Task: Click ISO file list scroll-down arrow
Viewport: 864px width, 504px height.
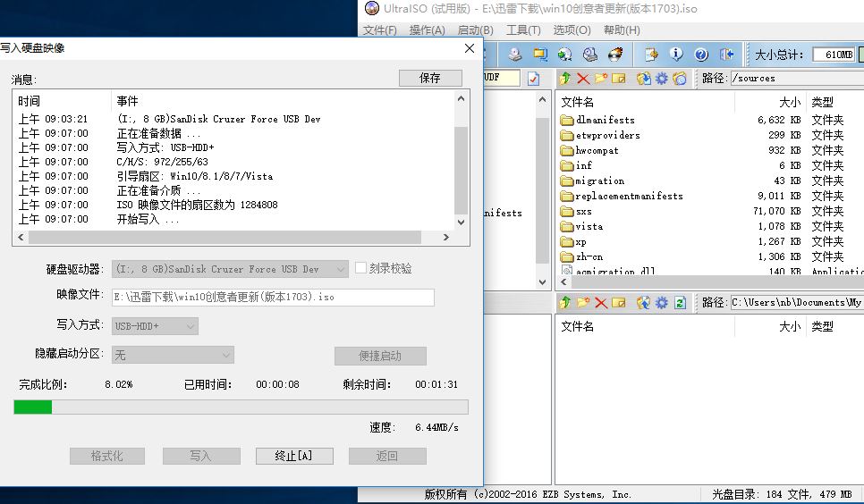Action: point(542,282)
